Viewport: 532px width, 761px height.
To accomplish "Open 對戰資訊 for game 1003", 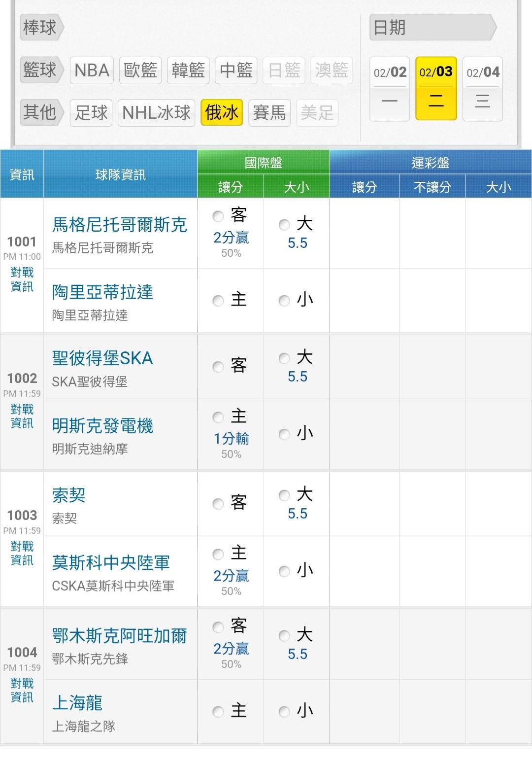I will [x=22, y=553].
